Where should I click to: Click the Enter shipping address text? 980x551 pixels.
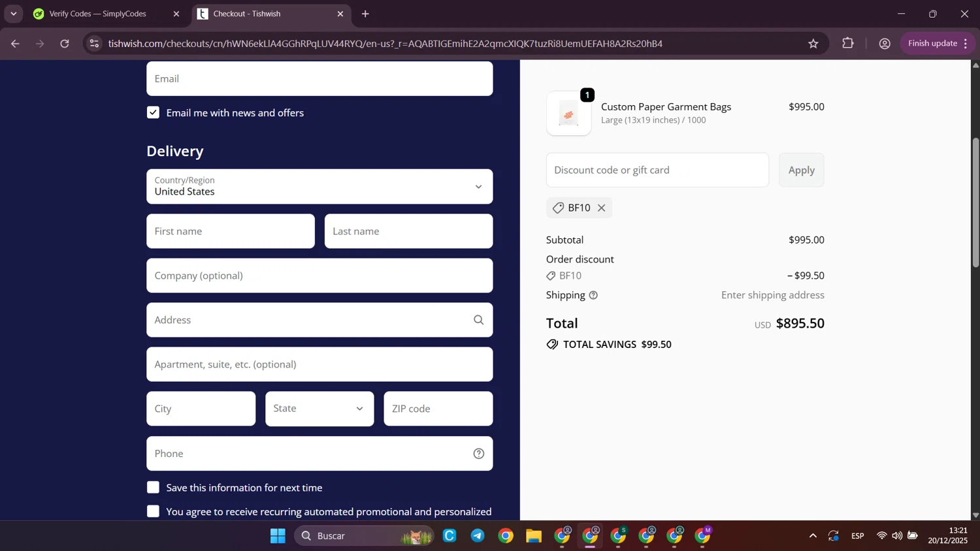pyautogui.click(x=773, y=295)
